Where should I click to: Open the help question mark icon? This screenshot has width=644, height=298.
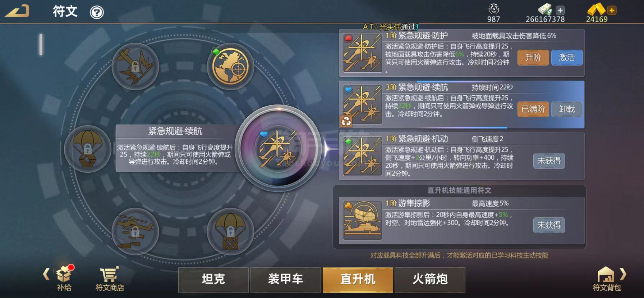pos(97,13)
